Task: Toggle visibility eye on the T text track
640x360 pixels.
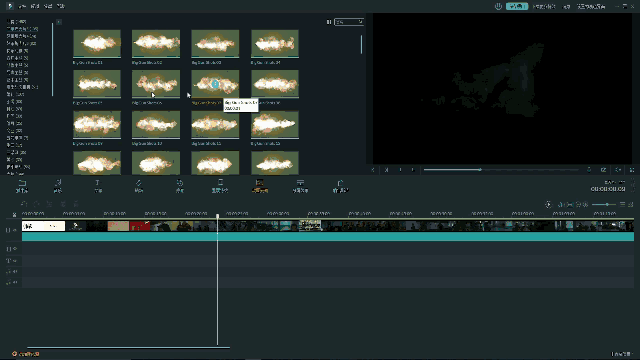Action: point(15,261)
